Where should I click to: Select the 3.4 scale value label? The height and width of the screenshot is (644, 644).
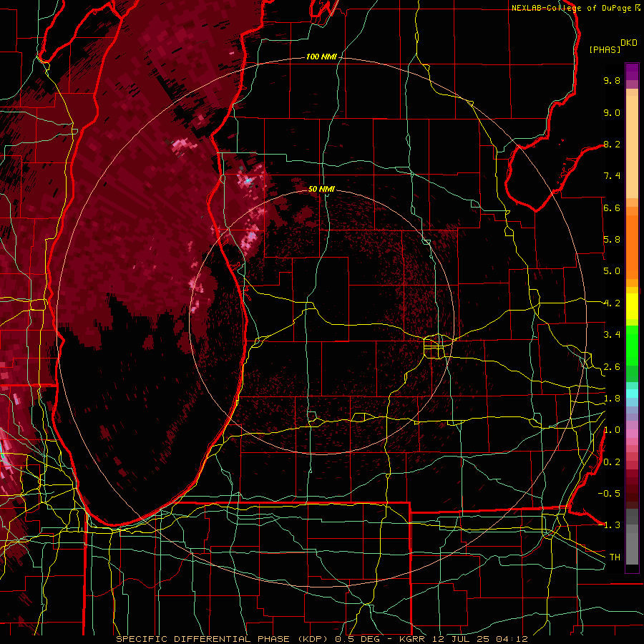612,335
